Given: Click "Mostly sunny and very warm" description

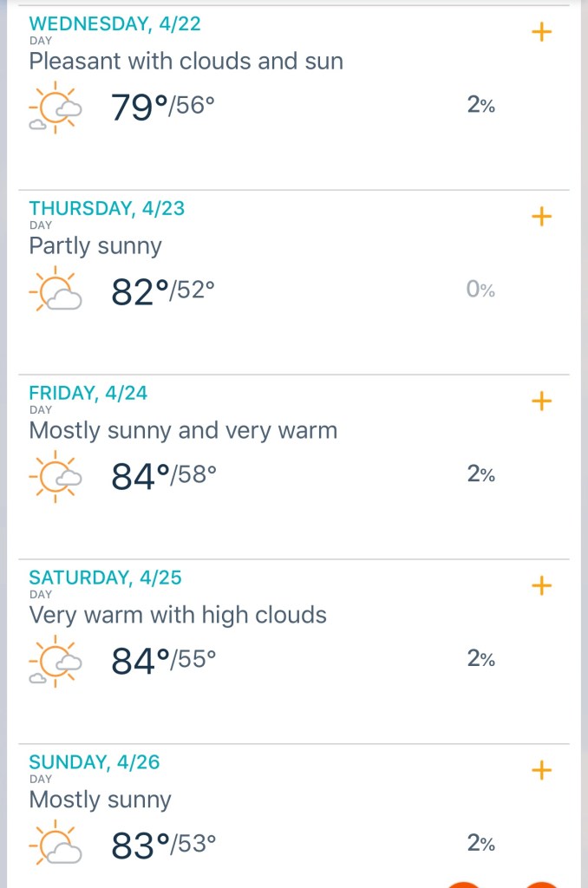Looking at the screenshot, I should [183, 430].
